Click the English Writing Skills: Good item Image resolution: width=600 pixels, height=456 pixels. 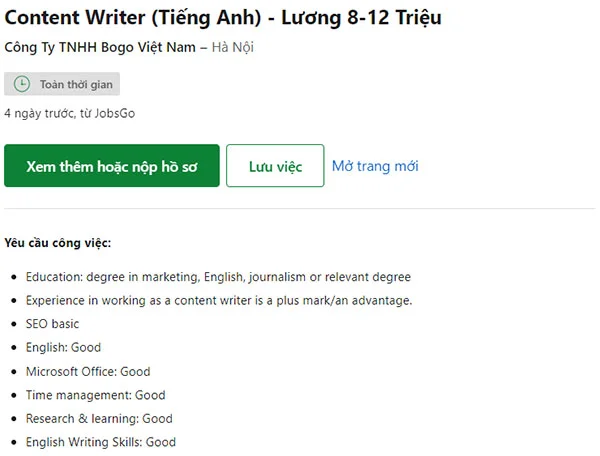pos(101,442)
